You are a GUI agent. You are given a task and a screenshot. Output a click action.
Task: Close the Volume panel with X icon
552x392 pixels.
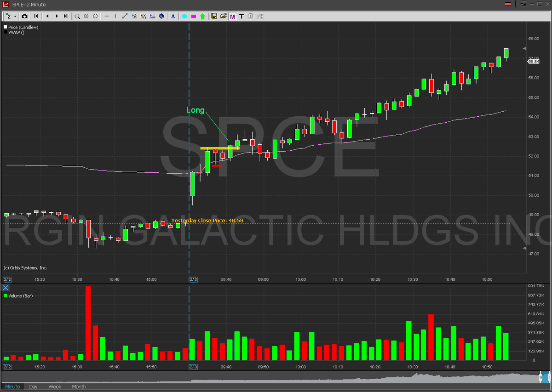[x=6, y=288]
